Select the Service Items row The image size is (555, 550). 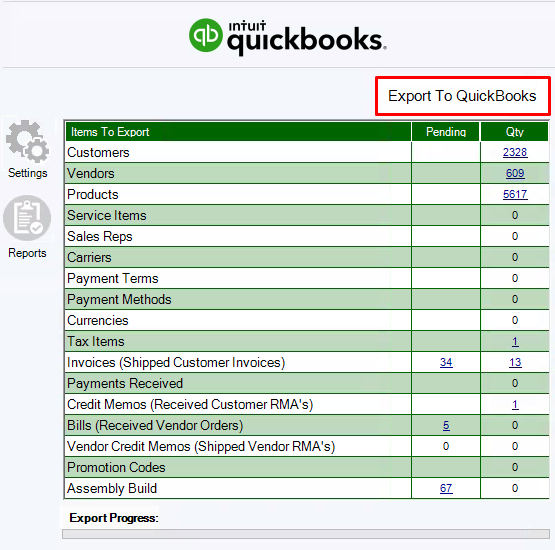[307, 215]
